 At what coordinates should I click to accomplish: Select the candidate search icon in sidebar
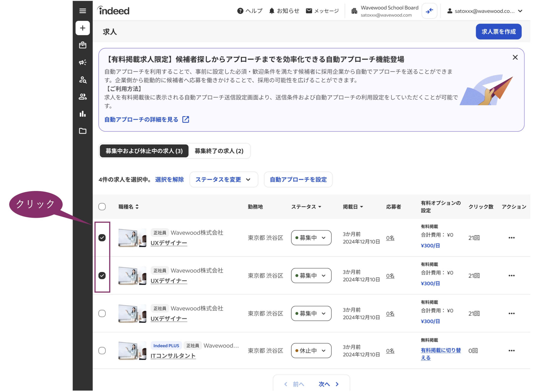(x=82, y=80)
